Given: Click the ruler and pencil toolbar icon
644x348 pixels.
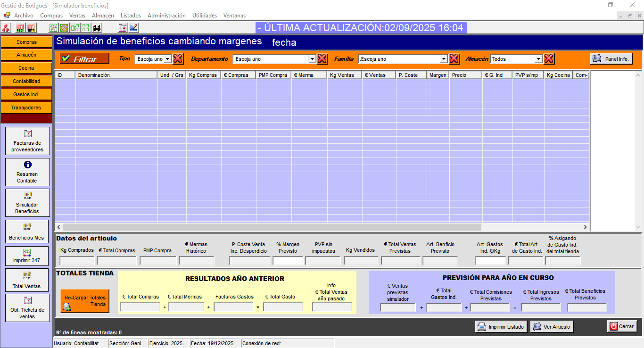Looking at the screenshot, I should pos(133,28).
